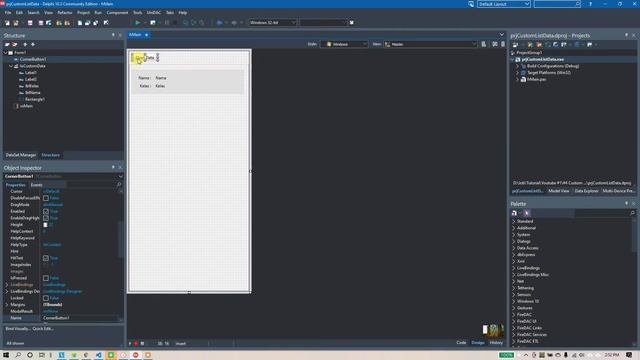640x360 pixels.
Task: Open Windows Start menu
Action: (x=6, y=355)
